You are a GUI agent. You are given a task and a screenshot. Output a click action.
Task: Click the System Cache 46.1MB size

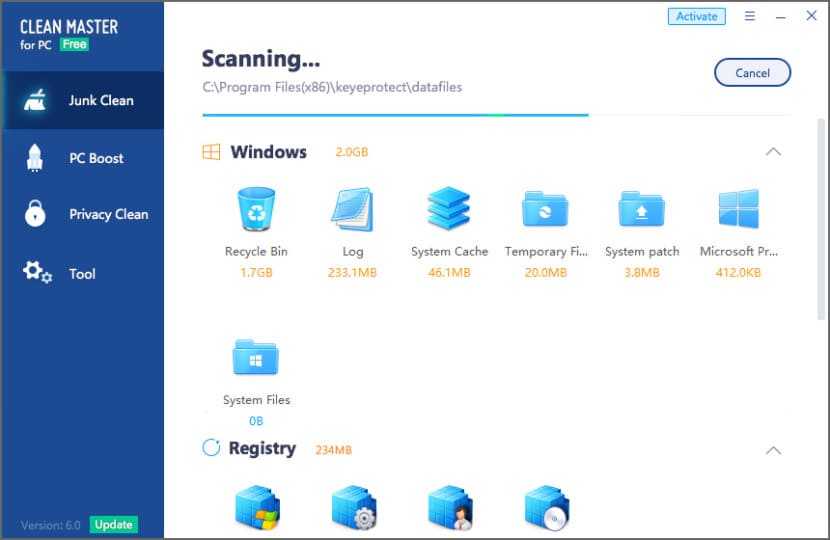coord(449,273)
